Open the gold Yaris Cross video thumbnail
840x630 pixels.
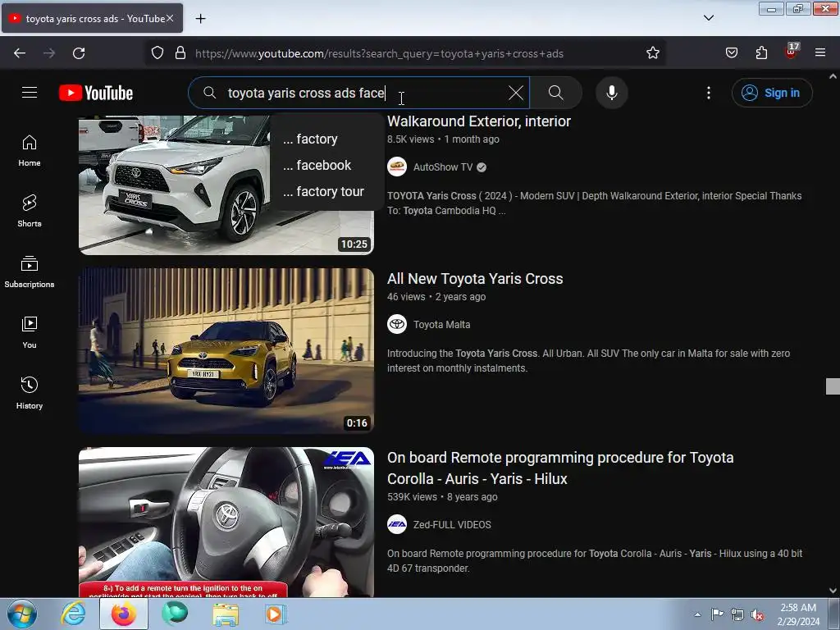tap(226, 351)
